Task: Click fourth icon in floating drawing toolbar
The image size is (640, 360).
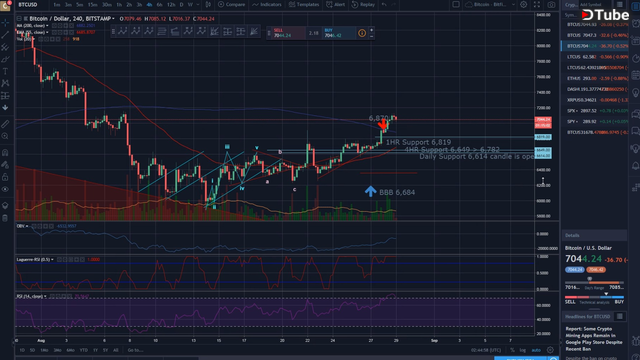Action: 162,31
